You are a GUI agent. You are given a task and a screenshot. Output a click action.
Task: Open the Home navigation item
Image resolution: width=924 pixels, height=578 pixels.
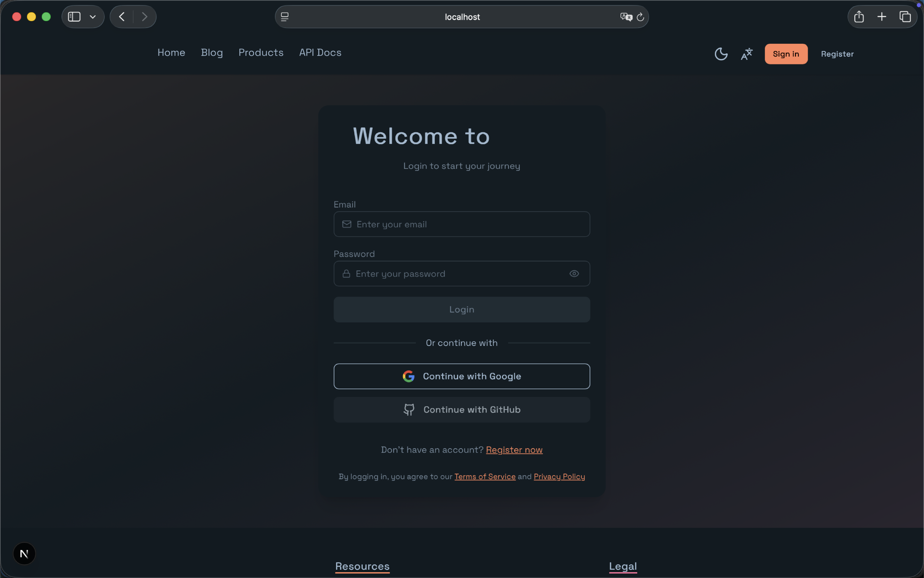171,53
